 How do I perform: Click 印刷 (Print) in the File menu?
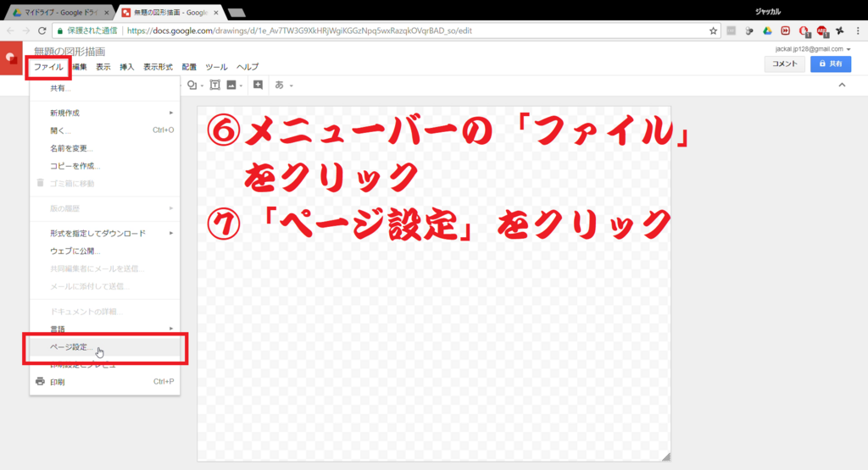104,382
